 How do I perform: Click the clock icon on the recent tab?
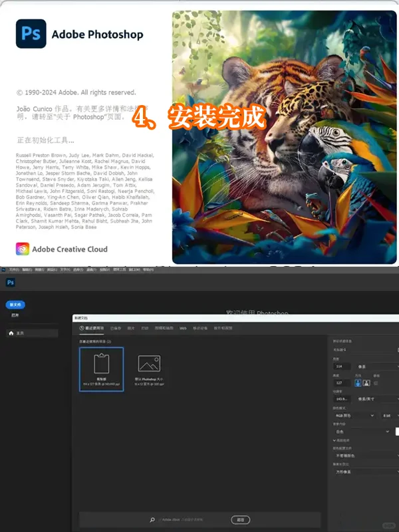tap(81, 328)
